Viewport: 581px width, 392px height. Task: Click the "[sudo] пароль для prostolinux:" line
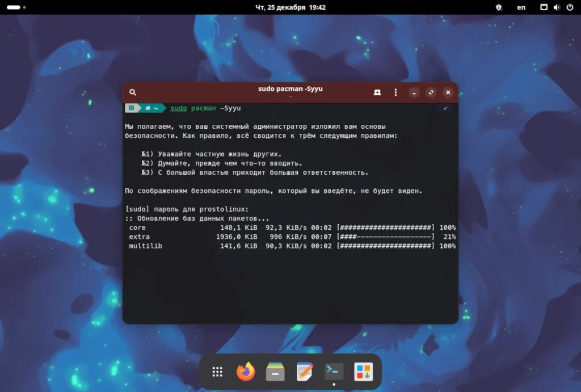(x=187, y=209)
